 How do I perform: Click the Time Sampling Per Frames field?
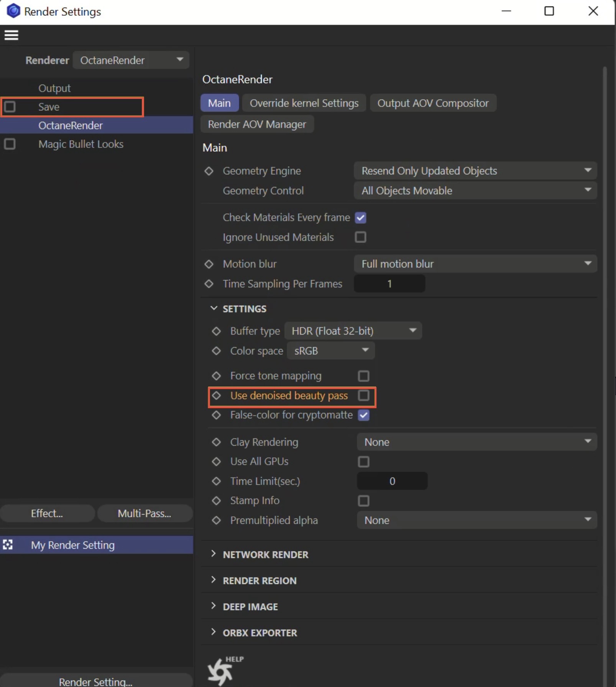click(389, 284)
